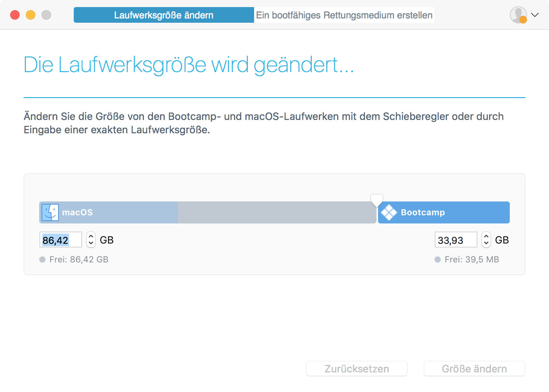Open the user account avatar
The image size is (549, 392).
point(518,15)
